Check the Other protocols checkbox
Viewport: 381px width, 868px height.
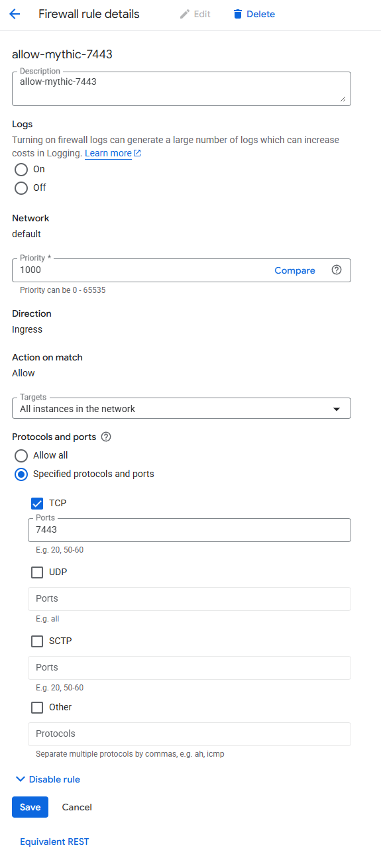tap(37, 708)
